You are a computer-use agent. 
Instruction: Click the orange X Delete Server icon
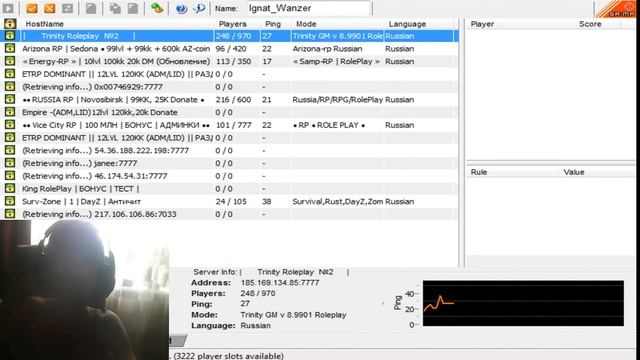[50, 8]
